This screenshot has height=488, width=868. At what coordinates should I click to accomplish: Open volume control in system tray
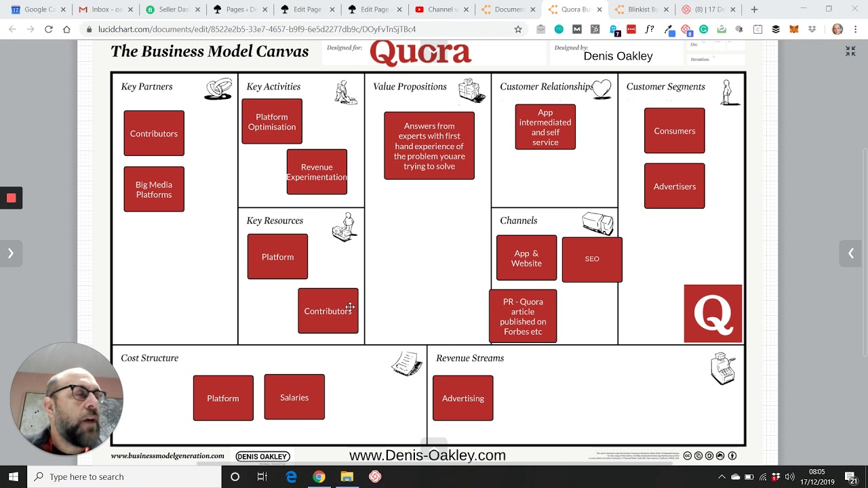tap(789, 477)
